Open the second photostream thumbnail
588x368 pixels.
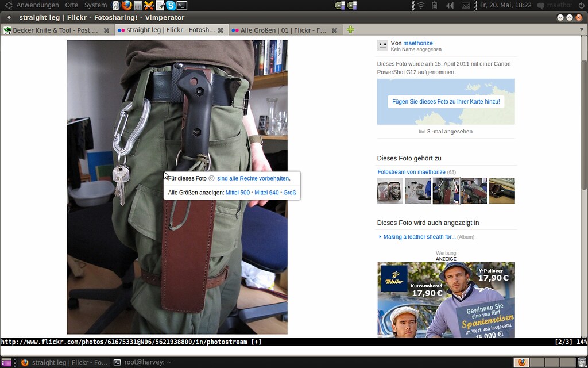click(418, 191)
